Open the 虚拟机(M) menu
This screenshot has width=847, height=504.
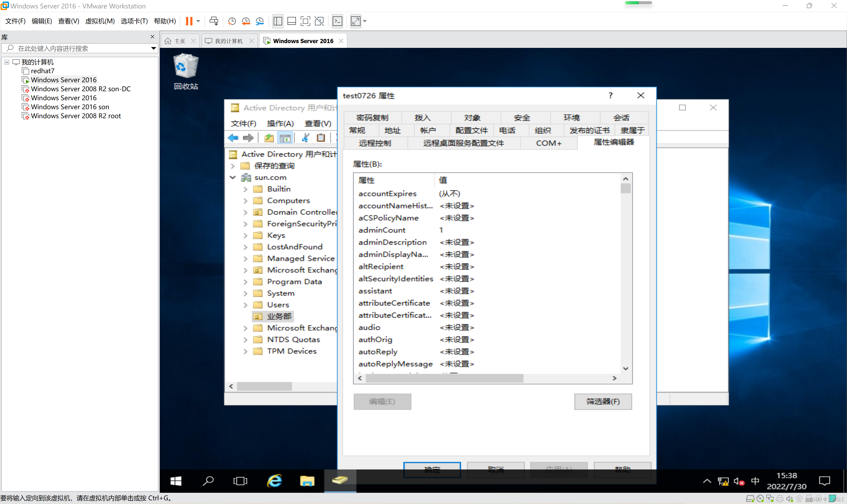coord(100,21)
